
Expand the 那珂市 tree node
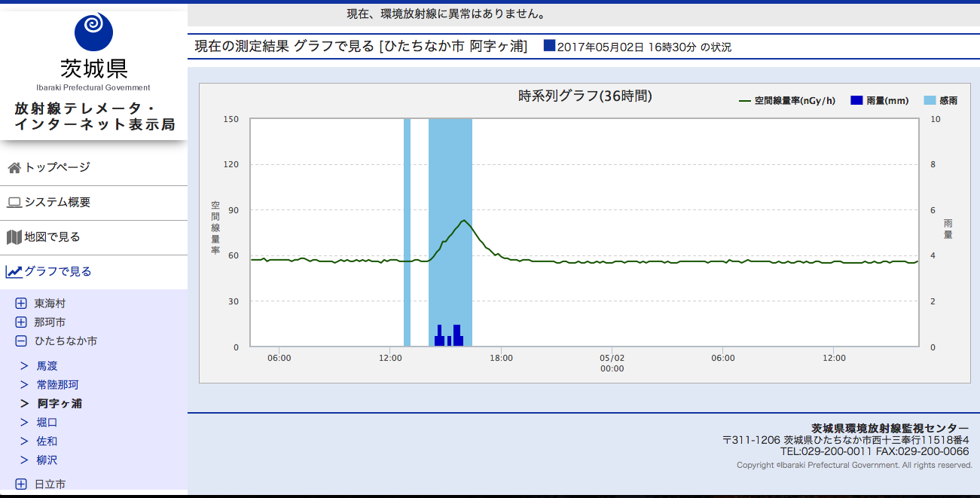(21, 322)
